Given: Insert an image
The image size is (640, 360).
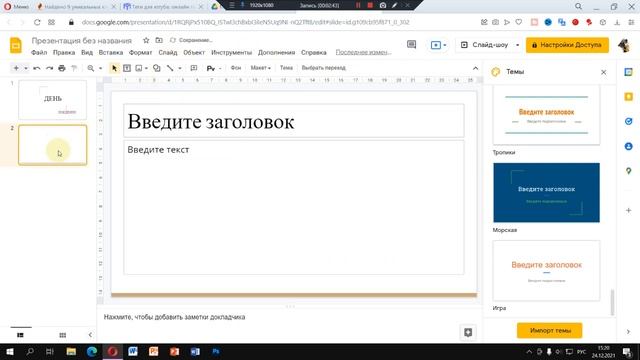Looking at the screenshot, I should (x=139, y=68).
